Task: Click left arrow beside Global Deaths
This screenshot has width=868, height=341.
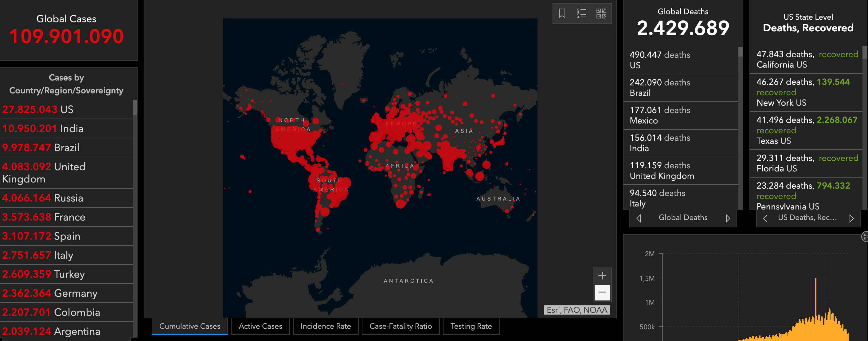Action: tap(639, 218)
